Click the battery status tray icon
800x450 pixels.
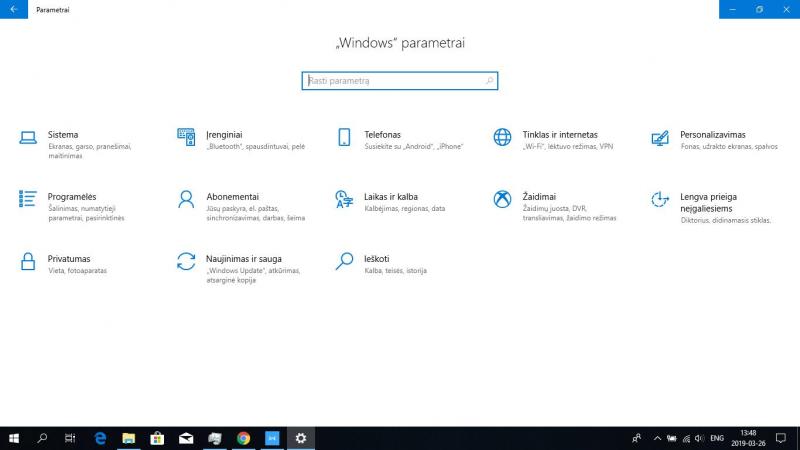point(672,438)
